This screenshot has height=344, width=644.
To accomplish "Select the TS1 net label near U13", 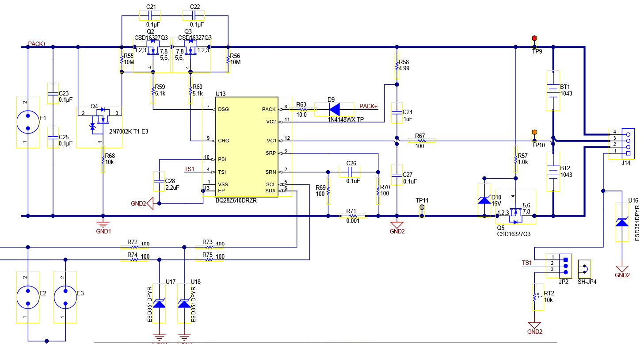I will click(x=189, y=169).
